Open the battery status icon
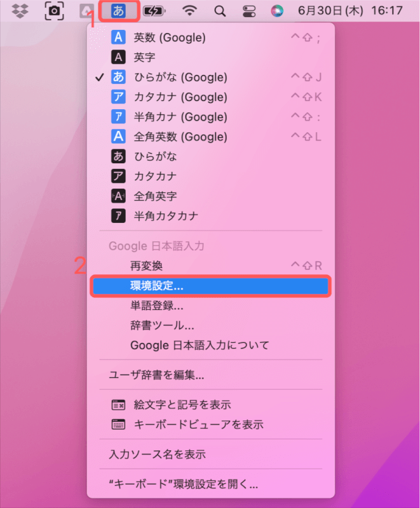The width and height of the screenshot is (420, 508). click(154, 11)
